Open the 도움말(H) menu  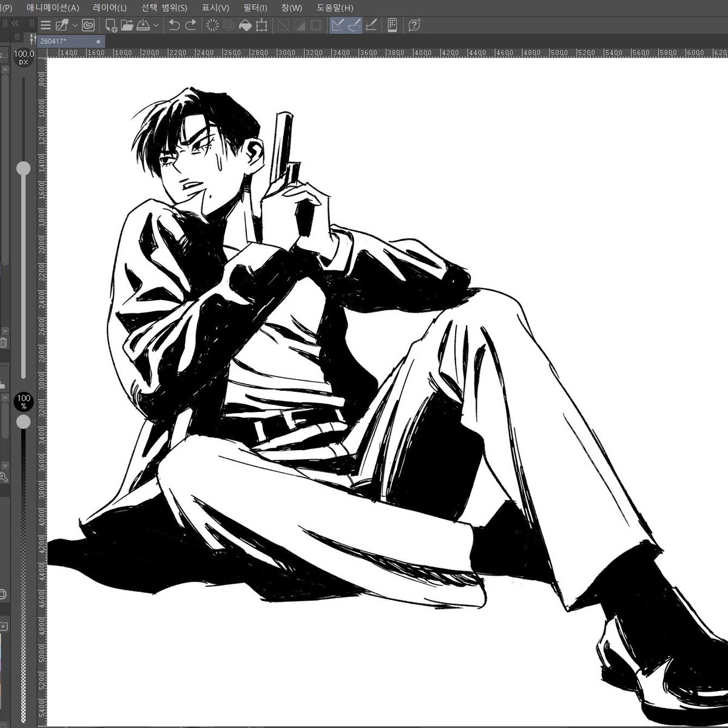[335, 8]
